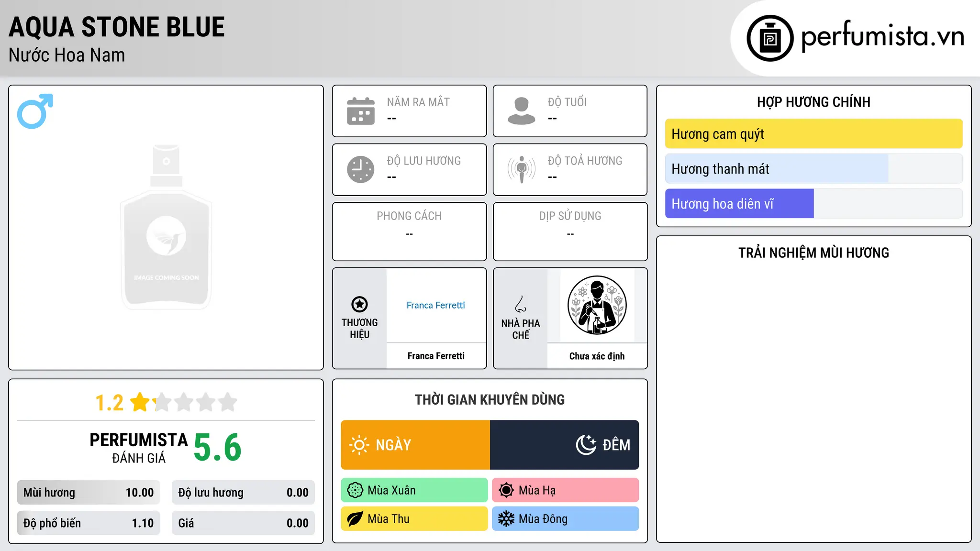980x551 pixels.
Task: Click the blue male gender symbol
Action: (35, 111)
